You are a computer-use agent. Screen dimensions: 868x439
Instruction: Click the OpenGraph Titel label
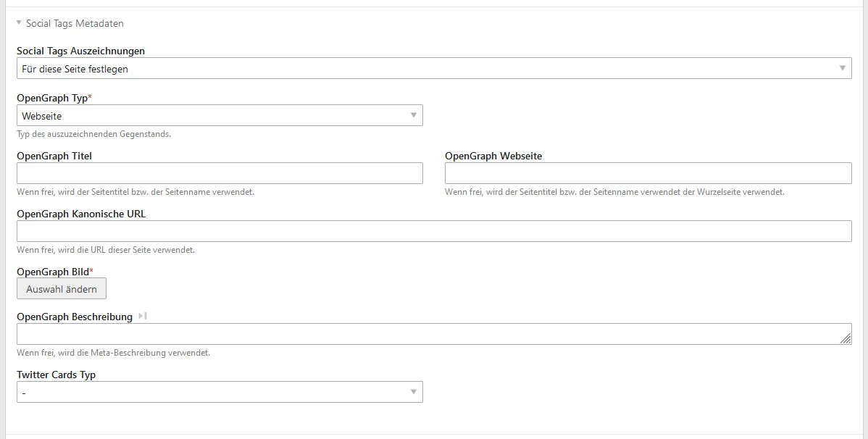pos(54,156)
